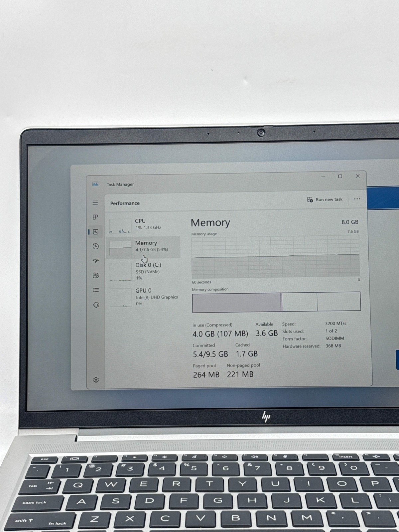Click Run new task button
Viewport: 399px width, 532px height.
[325, 199]
